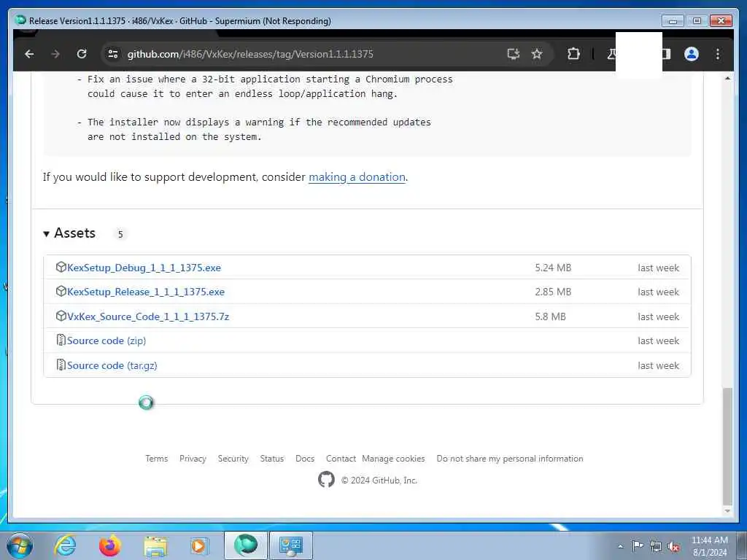Screen dimensions: 747x560
Task: Click the muted volume tray icon
Action: [673, 546]
